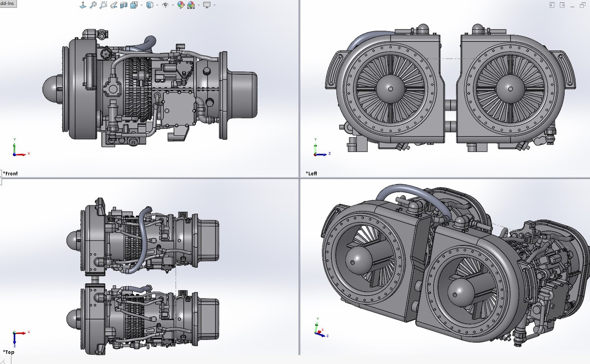Select the Zoom to Area tool
Screen dimensions: 590x364
click(x=103, y=5)
